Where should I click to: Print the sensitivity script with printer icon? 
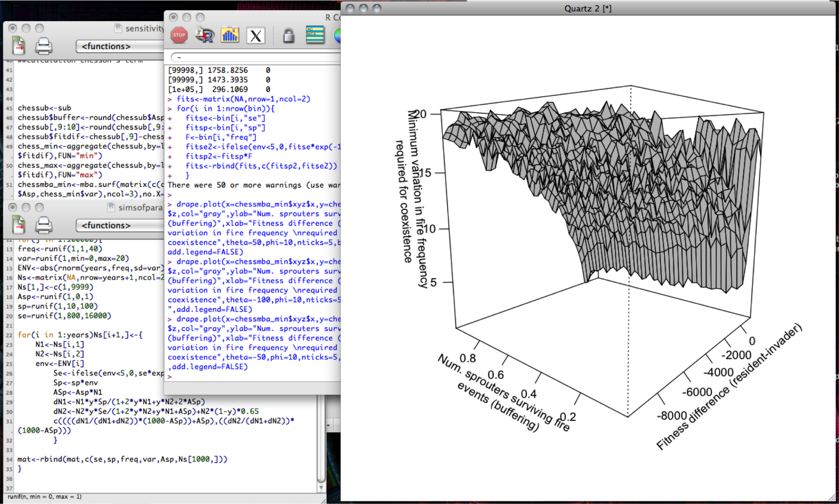pyautogui.click(x=44, y=47)
